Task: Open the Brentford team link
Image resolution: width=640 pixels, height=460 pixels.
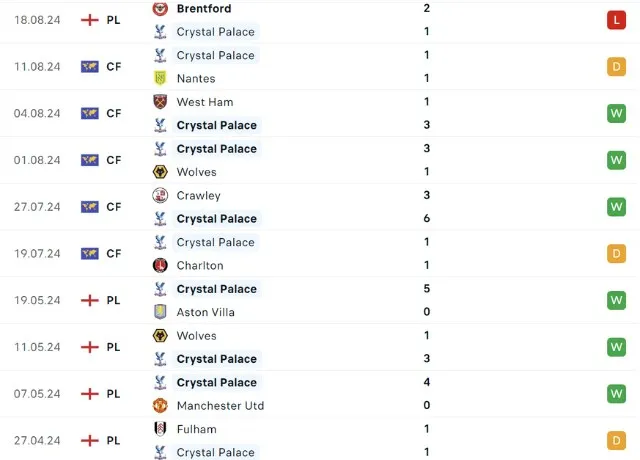Action: [x=203, y=9]
